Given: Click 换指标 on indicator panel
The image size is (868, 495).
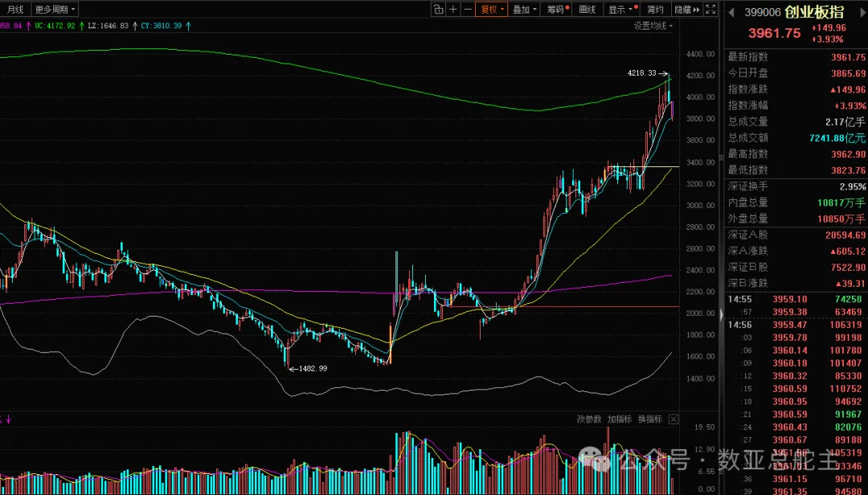Looking at the screenshot, I should (650, 419).
